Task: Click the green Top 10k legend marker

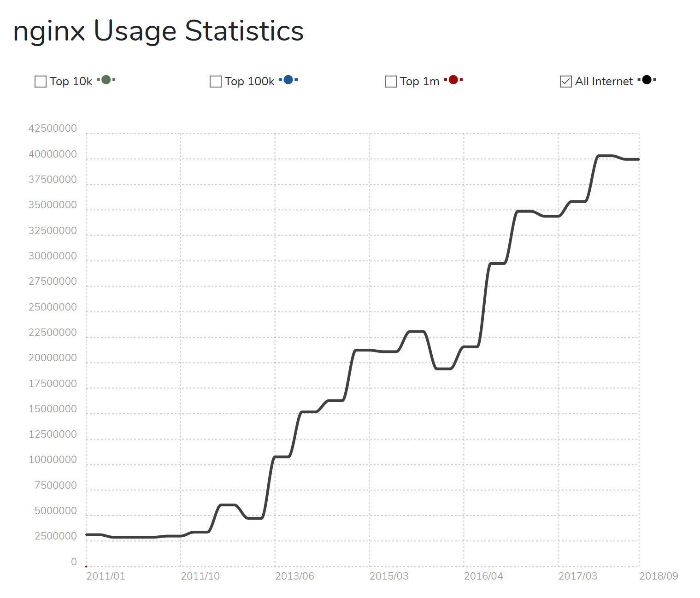Action: tap(106, 80)
